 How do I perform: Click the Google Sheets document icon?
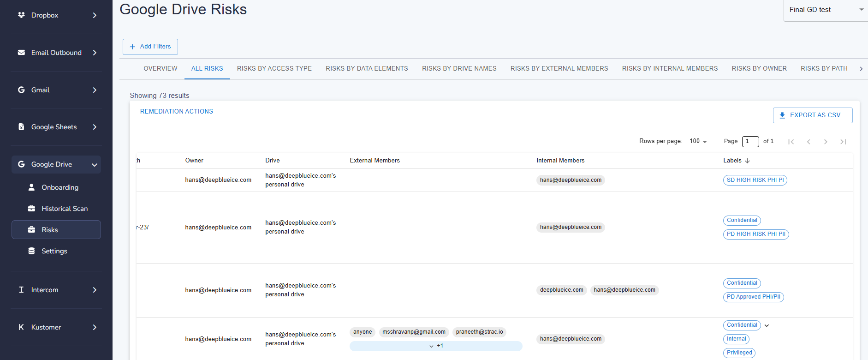pyautogui.click(x=21, y=127)
